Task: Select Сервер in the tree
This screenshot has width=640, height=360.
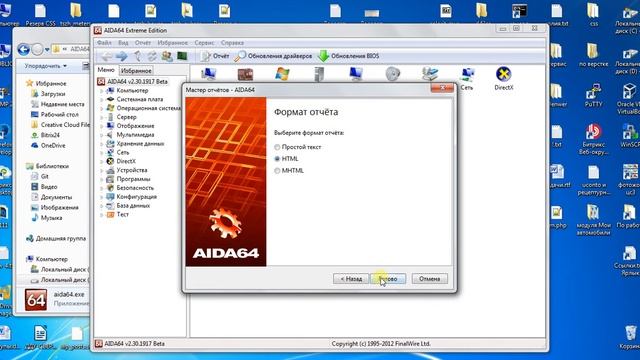Action: tap(121, 117)
